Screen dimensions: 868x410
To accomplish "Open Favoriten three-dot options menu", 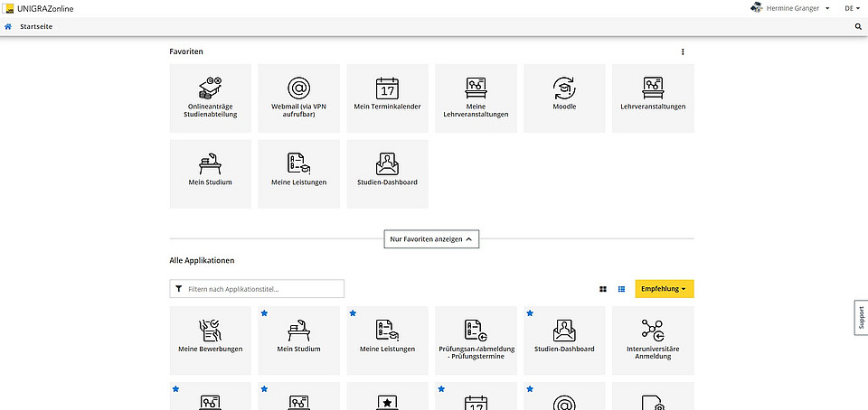I will pos(683,52).
